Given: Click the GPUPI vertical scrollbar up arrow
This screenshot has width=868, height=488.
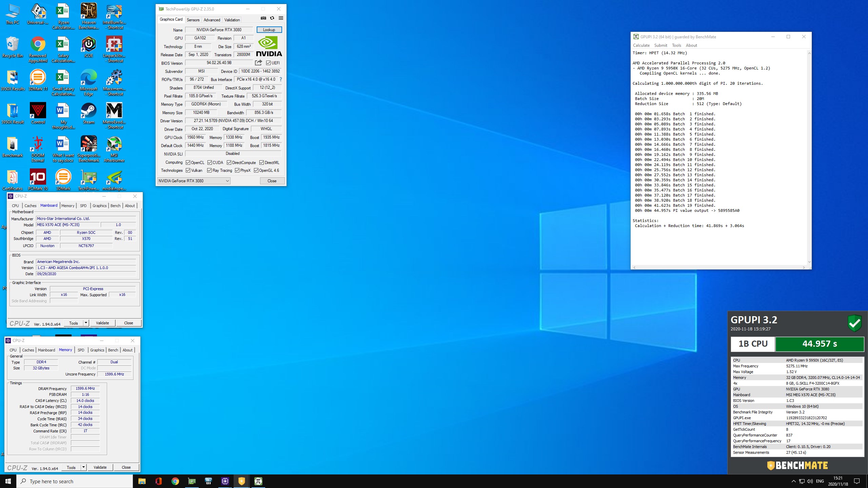Looking at the screenshot, I should tap(809, 53).
